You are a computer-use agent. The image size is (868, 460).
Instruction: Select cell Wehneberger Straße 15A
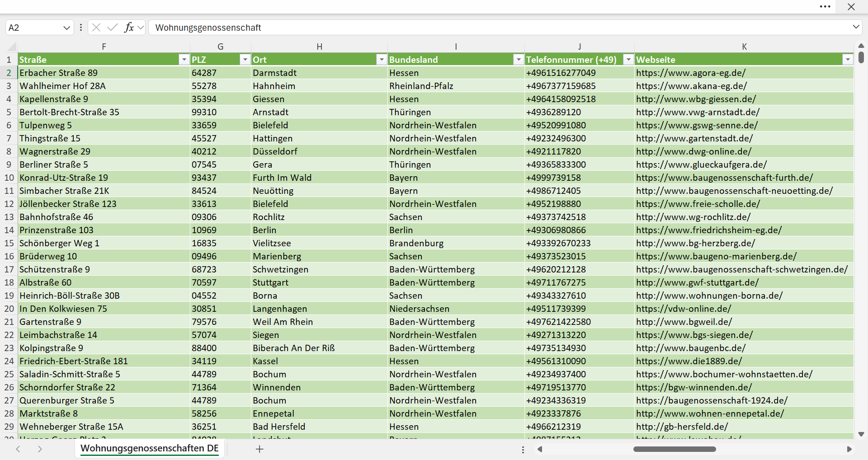coord(104,427)
